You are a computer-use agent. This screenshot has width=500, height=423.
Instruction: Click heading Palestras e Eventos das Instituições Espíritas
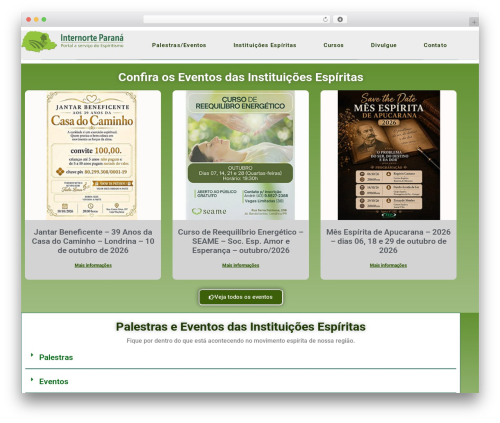(x=241, y=327)
